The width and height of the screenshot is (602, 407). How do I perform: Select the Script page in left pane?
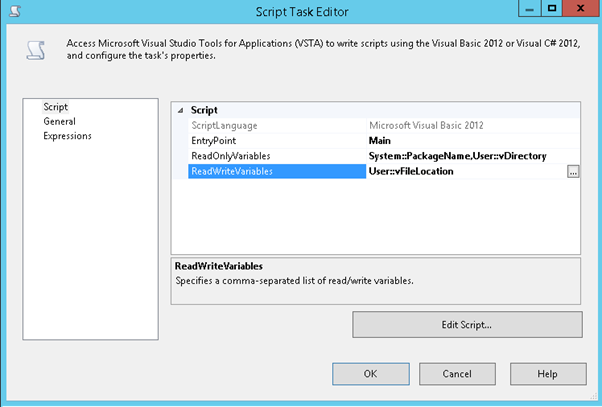pyautogui.click(x=55, y=107)
